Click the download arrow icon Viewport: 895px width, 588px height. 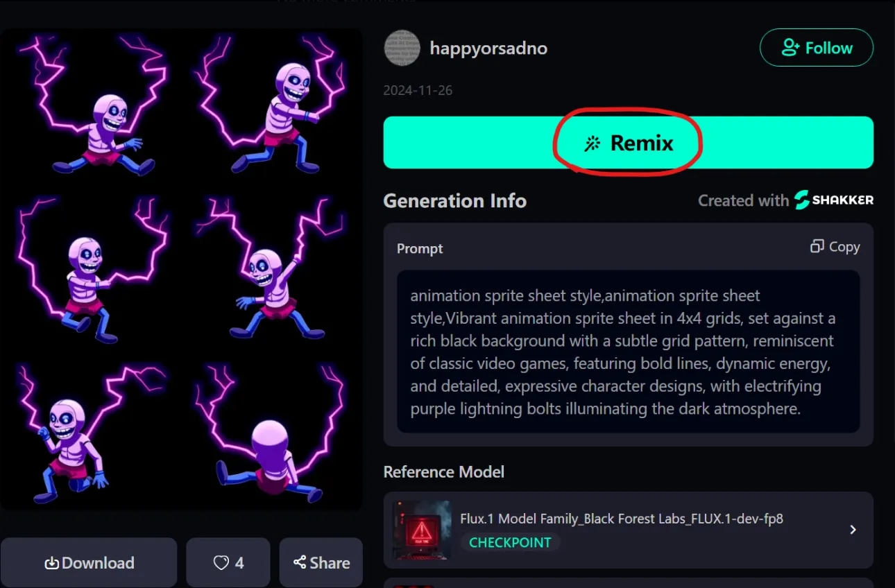pos(52,563)
